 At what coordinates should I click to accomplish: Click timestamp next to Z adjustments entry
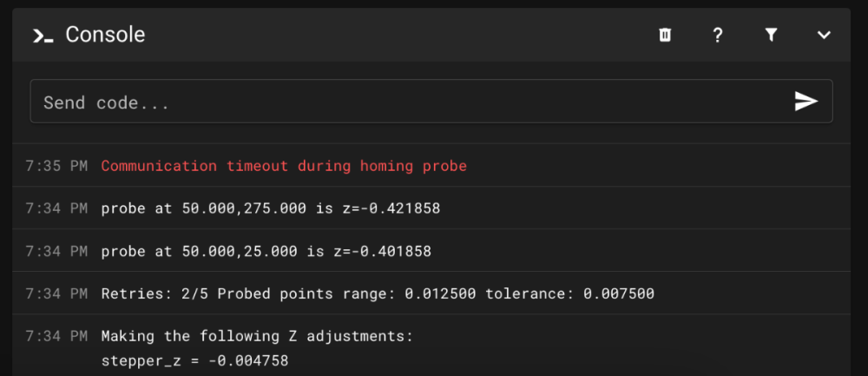pos(56,336)
